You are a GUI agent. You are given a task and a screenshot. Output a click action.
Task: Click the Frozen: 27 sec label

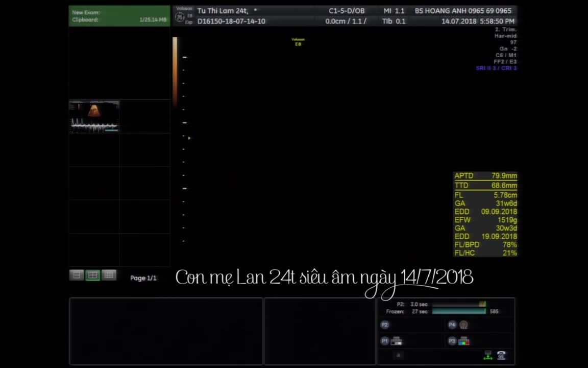pos(407,311)
